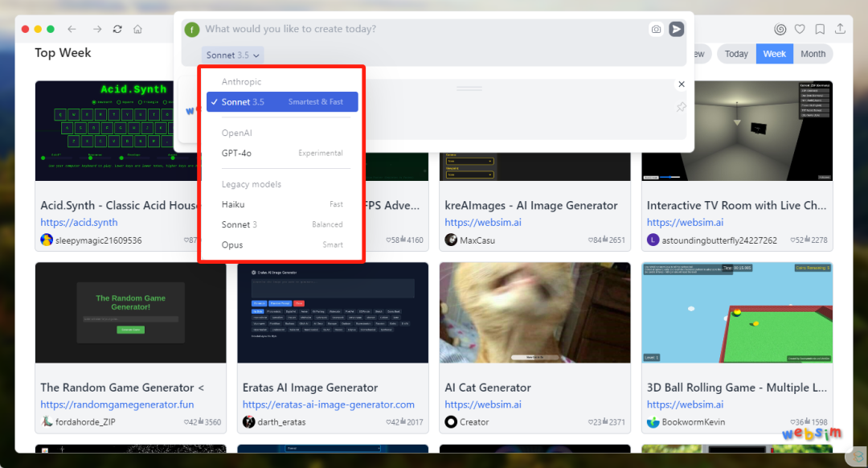Select Sonnet 3.5 Smartest & Fast
Image resolution: width=868 pixels, height=468 pixels.
[282, 102]
